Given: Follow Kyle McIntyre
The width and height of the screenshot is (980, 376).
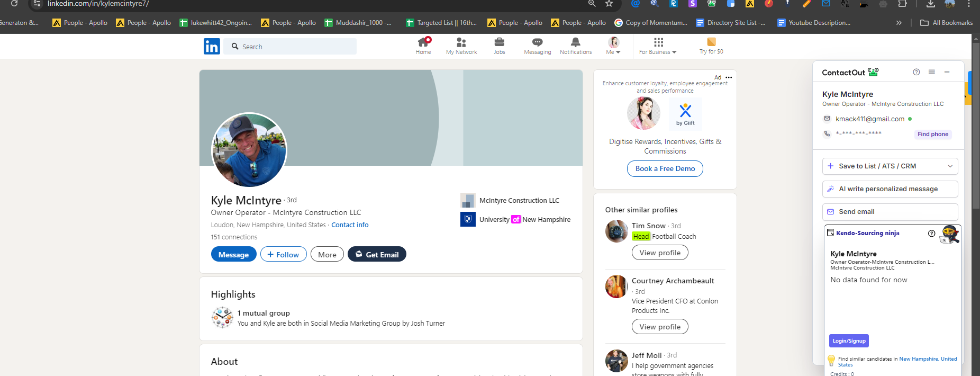Looking at the screenshot, I should [x=283, y=254].
